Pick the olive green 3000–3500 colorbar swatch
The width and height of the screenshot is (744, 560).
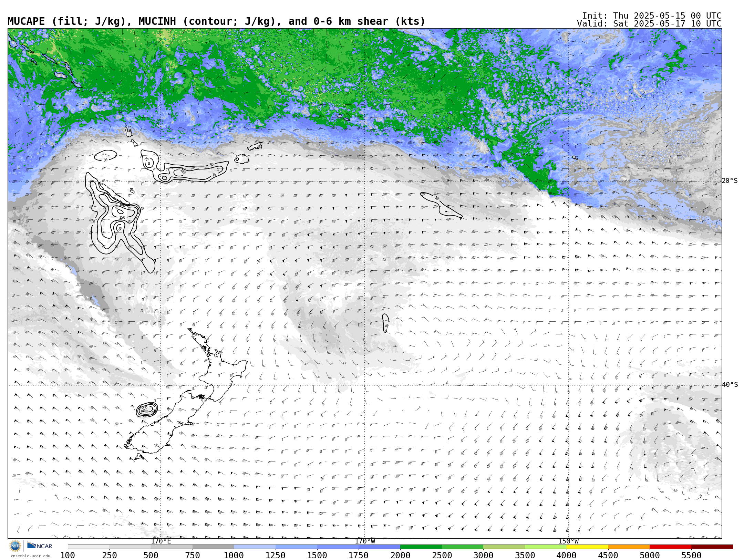pos(504,547)
